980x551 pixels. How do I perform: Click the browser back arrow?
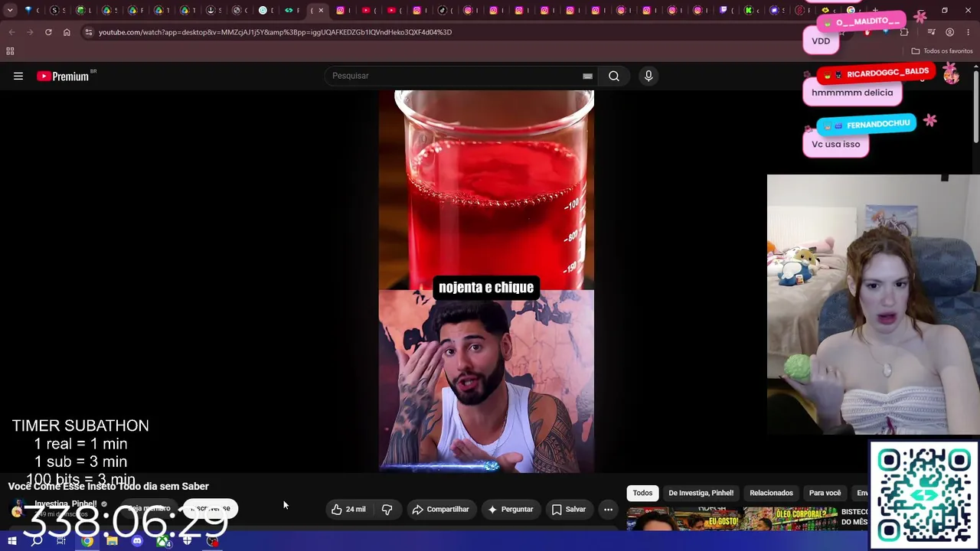click(x=11, y=32)
